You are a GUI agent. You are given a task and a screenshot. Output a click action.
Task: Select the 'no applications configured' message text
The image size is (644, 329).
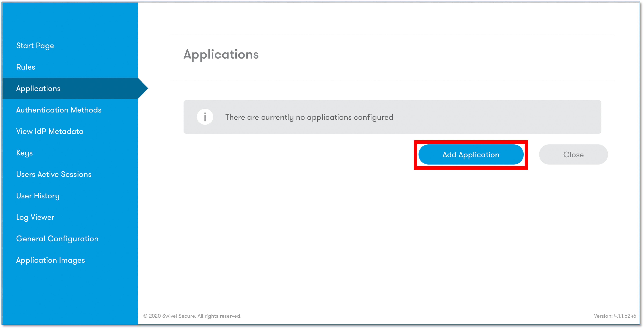click(309, 117)
